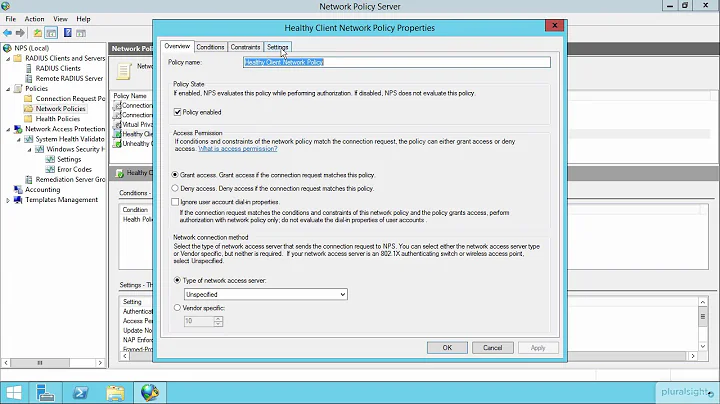This screenshot has height=404, width=720.
Task: Click the settings list vertical scrollbar thumb
Action: [703, 317]
